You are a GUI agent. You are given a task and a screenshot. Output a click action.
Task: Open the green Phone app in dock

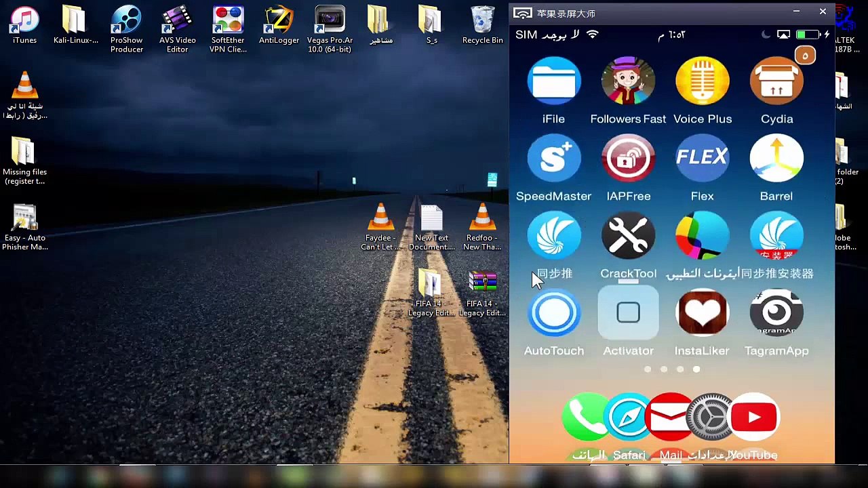coord(585,418)
